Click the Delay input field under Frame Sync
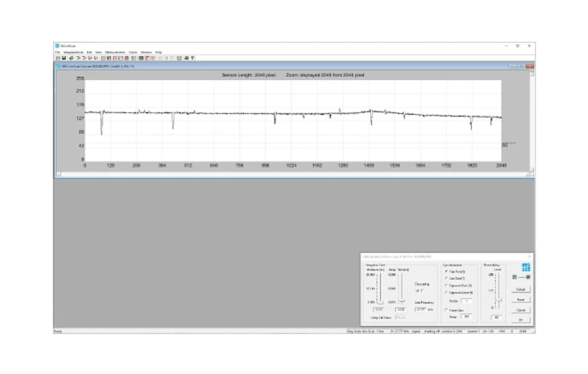 [466, 317]
